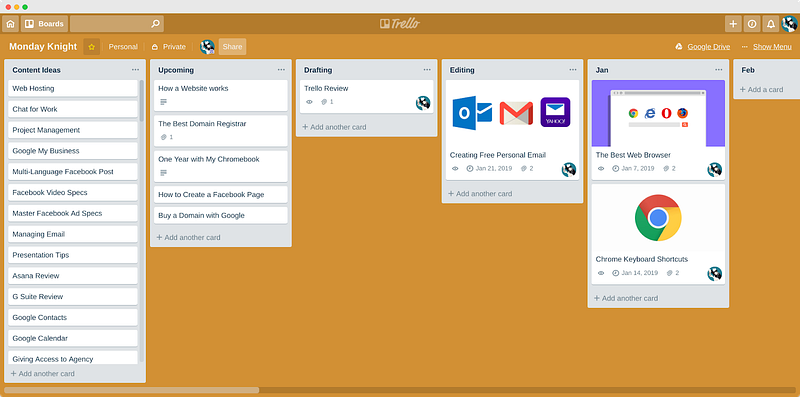Image resolution: width=800 pixels, height=397 pixels.
Task: Click the horizontal board scrollbar
Action: point(132,390)
